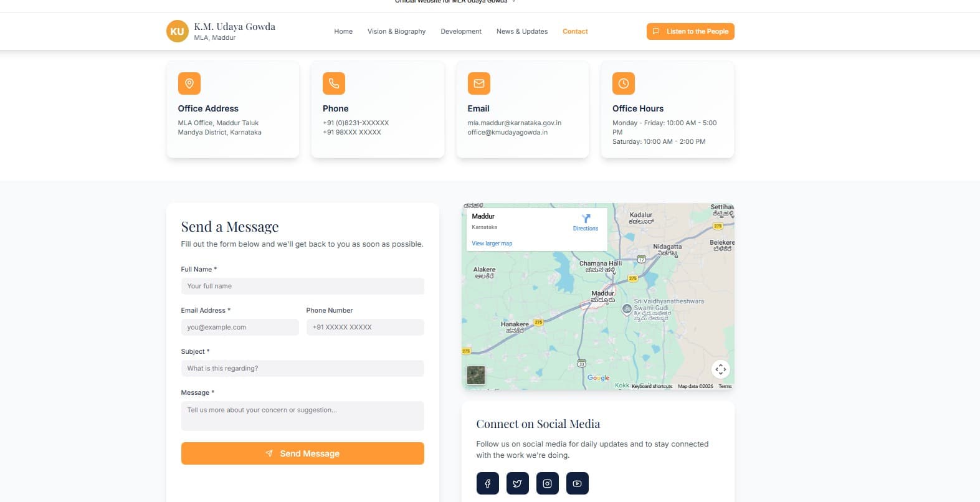Open the View larger map link
Screen dimensions: 980x502
492,244
